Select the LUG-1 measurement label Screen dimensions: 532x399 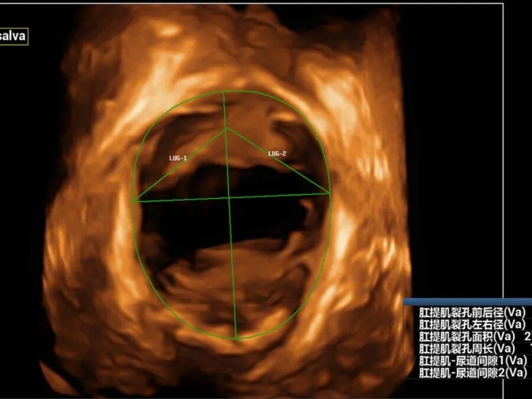178,158
